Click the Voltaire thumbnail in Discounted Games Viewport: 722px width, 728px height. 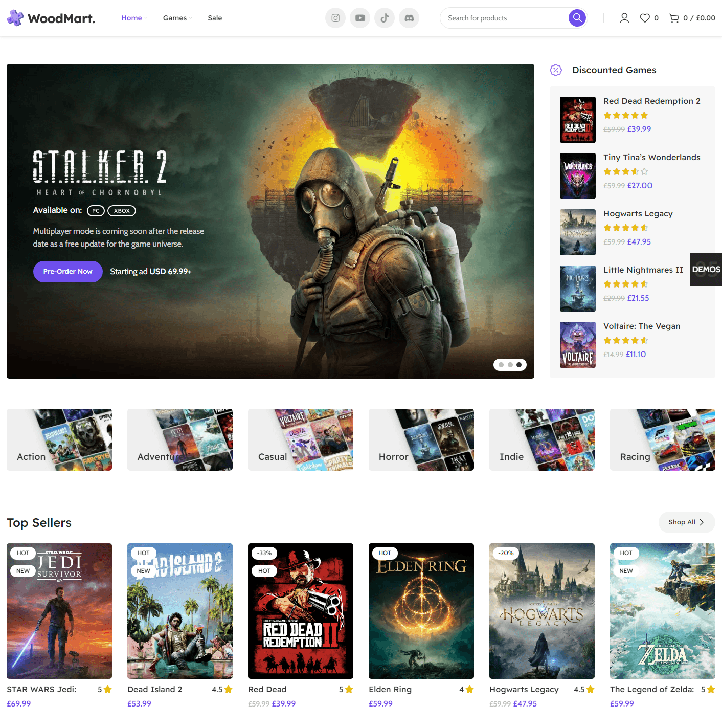point(578,345)
